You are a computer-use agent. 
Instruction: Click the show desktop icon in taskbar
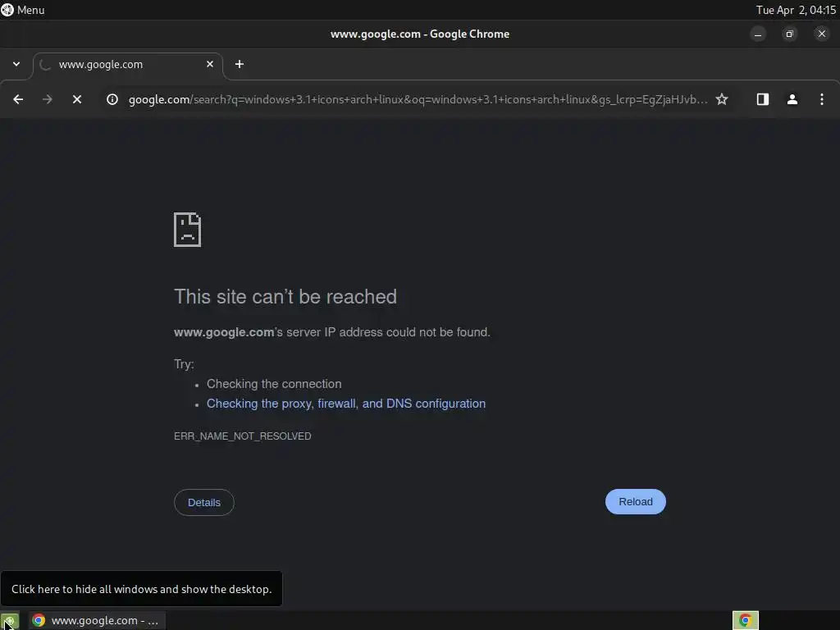click(9, 621)
